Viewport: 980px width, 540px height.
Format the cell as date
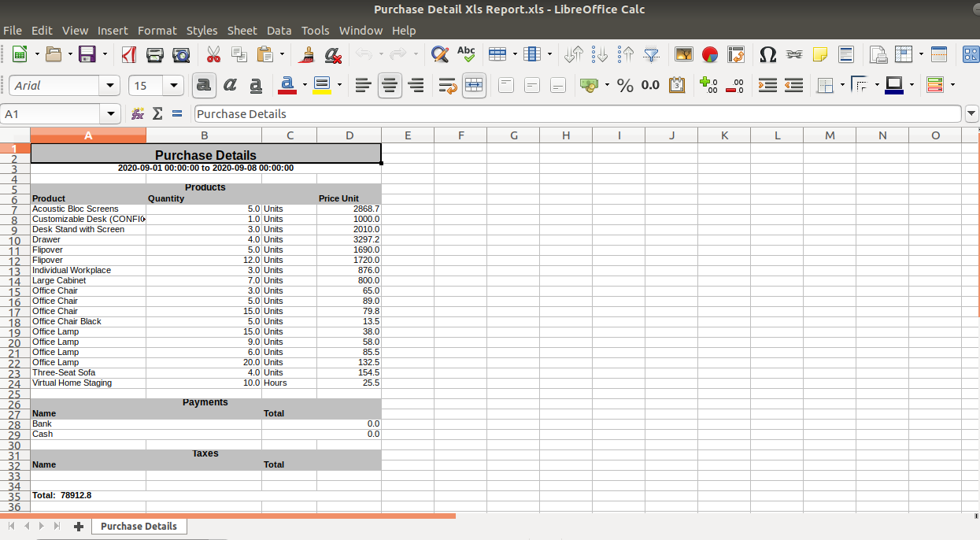coord(677,85)
